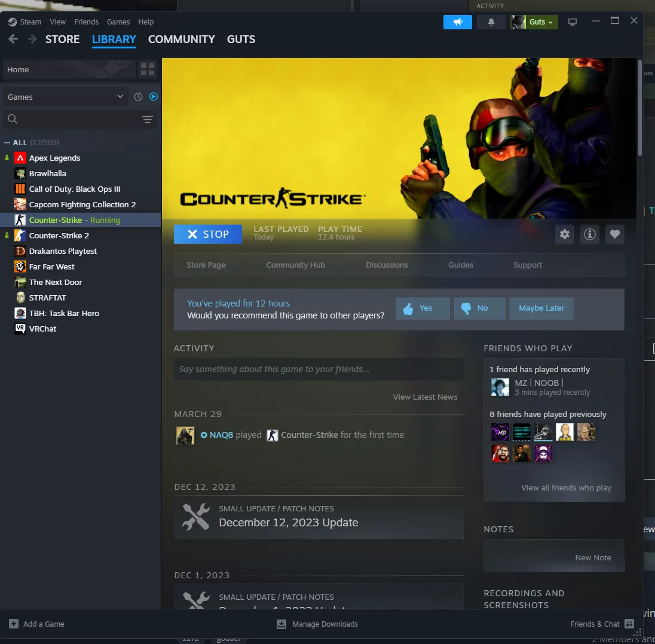Screen dimensions: 655x644
Task: Open the Discussions tab
Action: pyautogui.click(x=387, y=265)
